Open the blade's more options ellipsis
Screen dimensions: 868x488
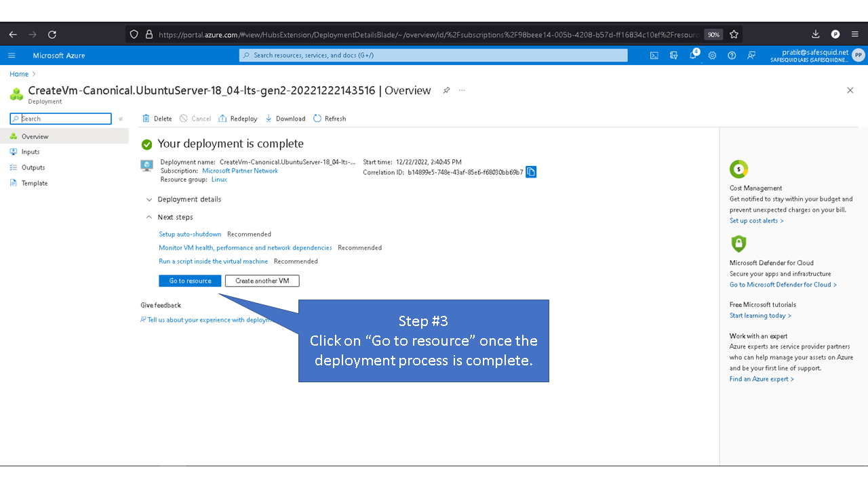pos(462,90)
